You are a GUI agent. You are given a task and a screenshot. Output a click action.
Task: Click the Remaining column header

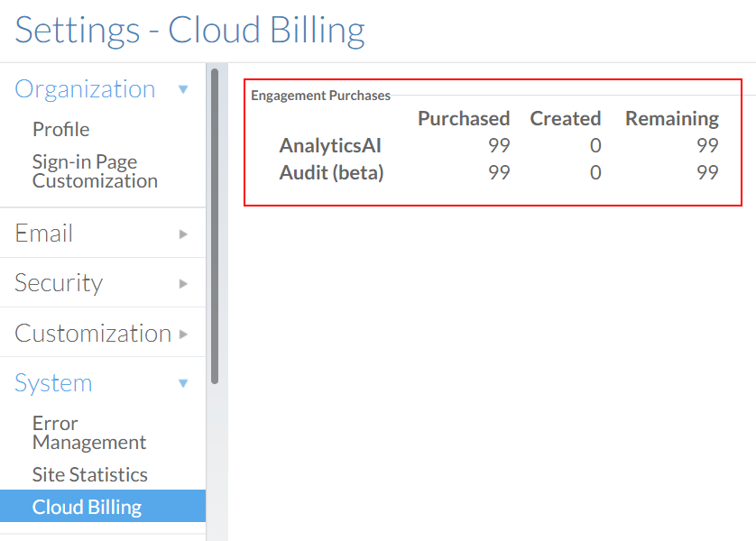[x=671, y=119]
